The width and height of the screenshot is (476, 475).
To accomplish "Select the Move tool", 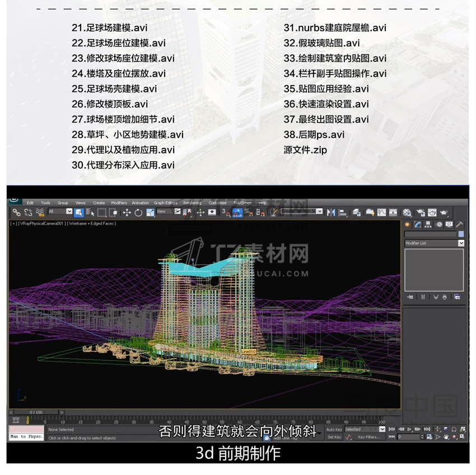I will [x=127, y=213].
